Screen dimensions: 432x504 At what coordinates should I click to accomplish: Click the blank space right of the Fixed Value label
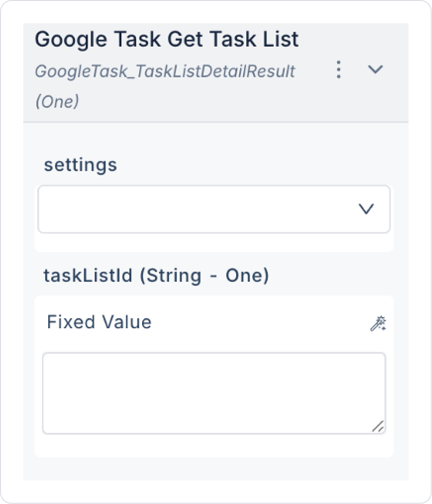pos(259,323)
